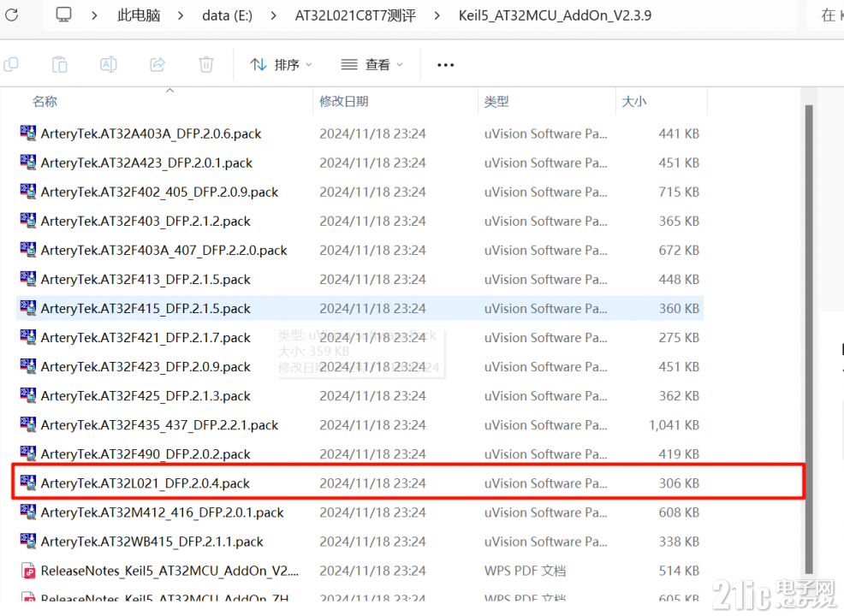Sort files by the 大小 column header
The width and height of the screenshot is (844, 616).
(634, 101)
